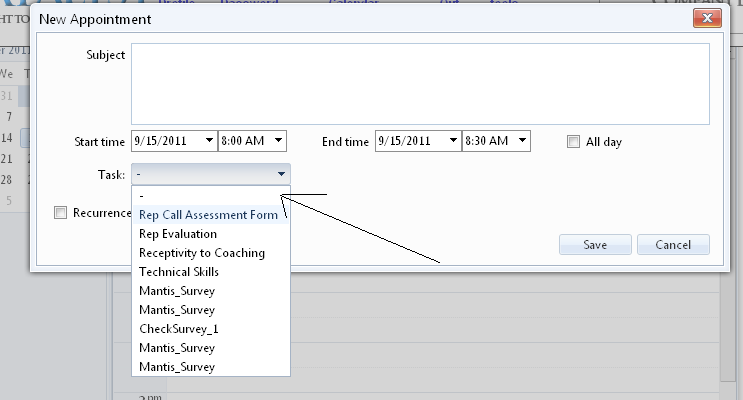Toggle the Recurrence checkbox

[x=62, y=213]
